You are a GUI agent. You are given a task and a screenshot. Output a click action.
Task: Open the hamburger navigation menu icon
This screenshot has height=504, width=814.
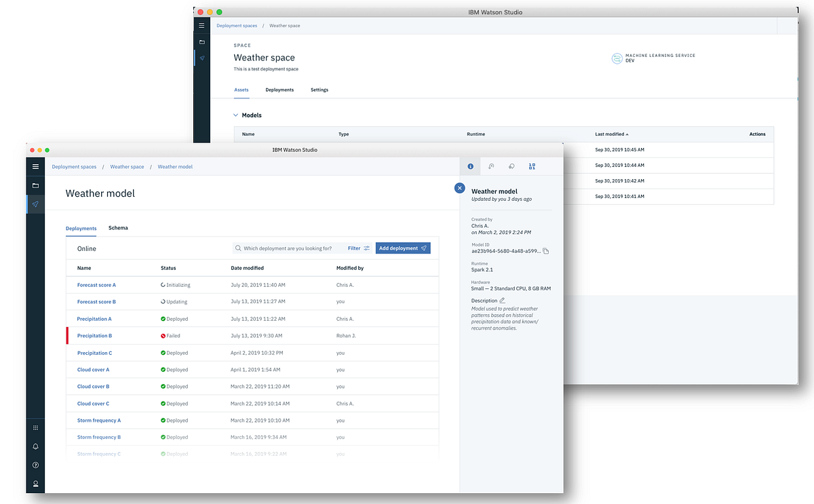point(35,166)
